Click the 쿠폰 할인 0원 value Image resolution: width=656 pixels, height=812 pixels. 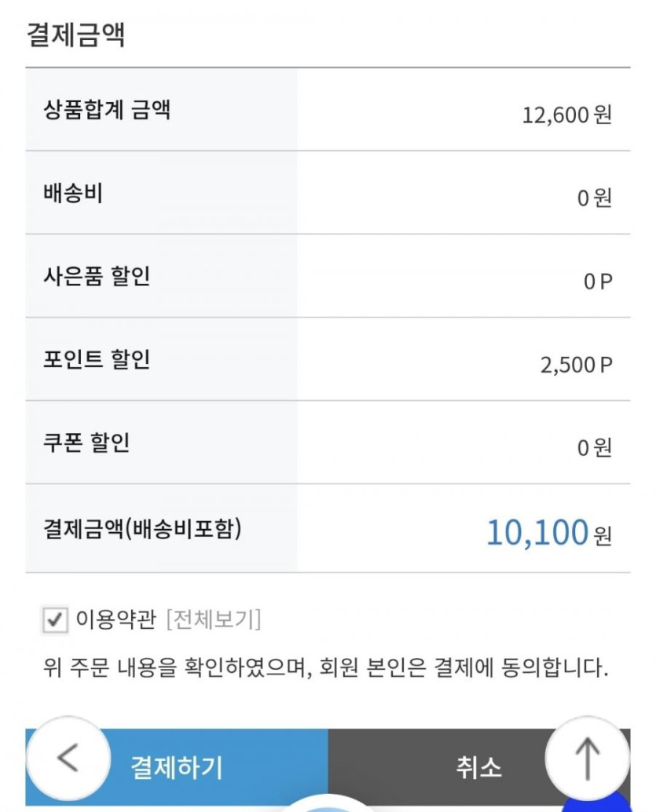pos(594,448)
